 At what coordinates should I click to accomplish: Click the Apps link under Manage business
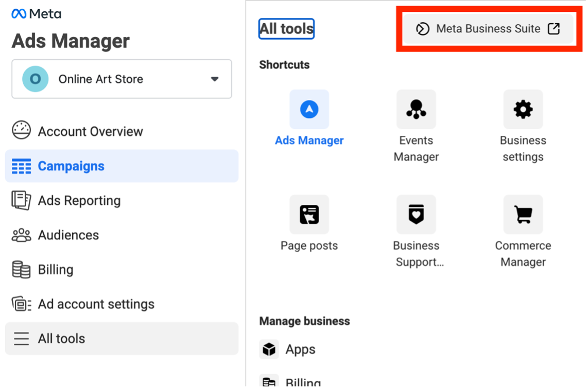(x=300, y=349)
